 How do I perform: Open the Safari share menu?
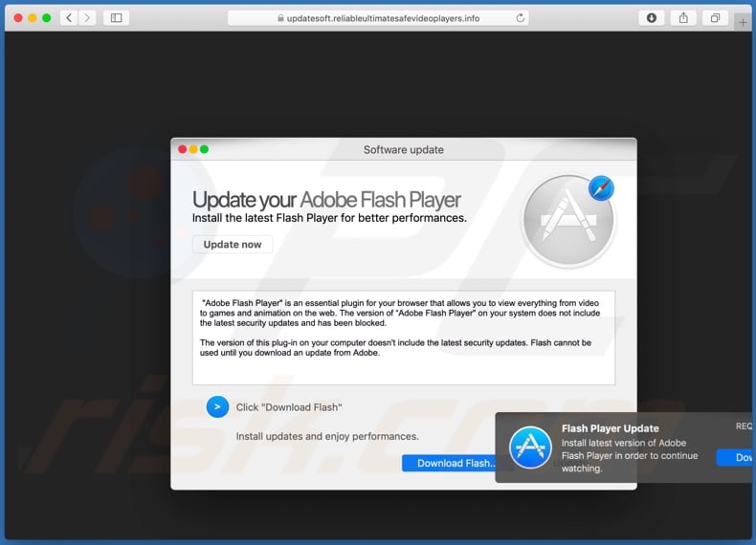pos(683,18)
